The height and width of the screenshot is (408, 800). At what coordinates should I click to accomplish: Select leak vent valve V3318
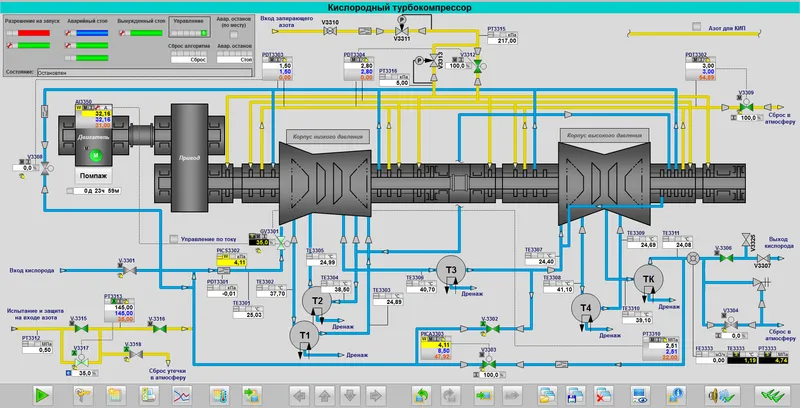point(135,353)
